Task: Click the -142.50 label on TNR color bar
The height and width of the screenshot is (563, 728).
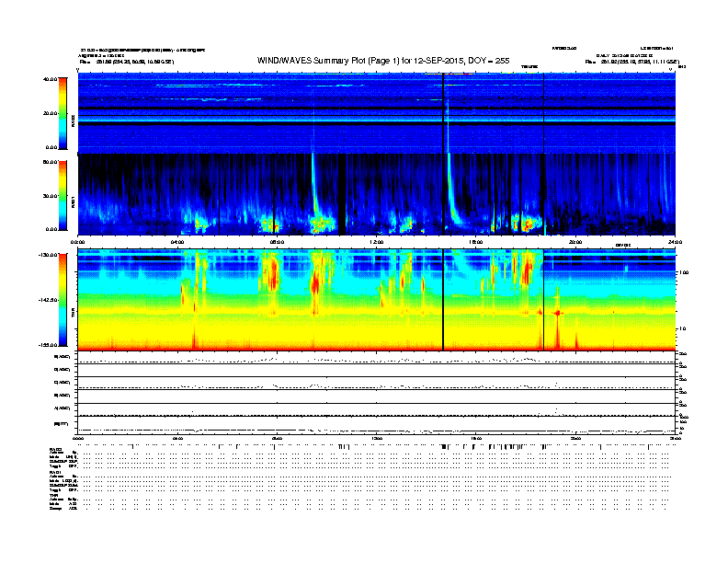Action: [49, 300]
